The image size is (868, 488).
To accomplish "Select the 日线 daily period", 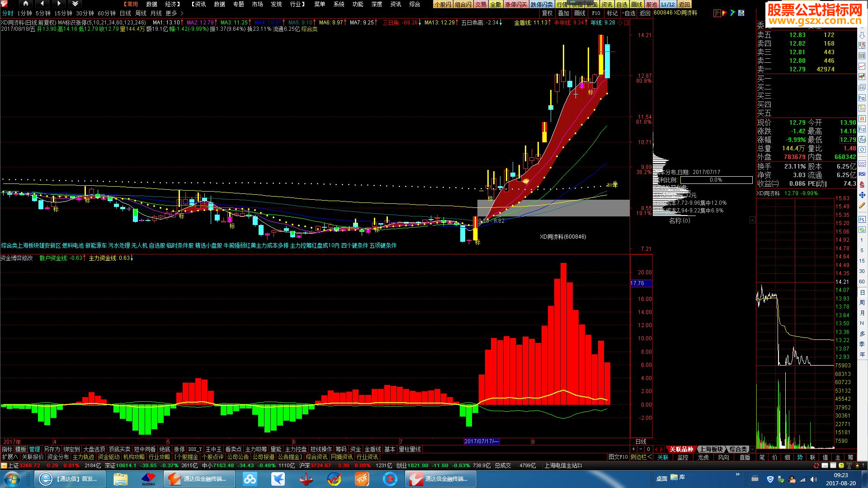I will [125, 14].
